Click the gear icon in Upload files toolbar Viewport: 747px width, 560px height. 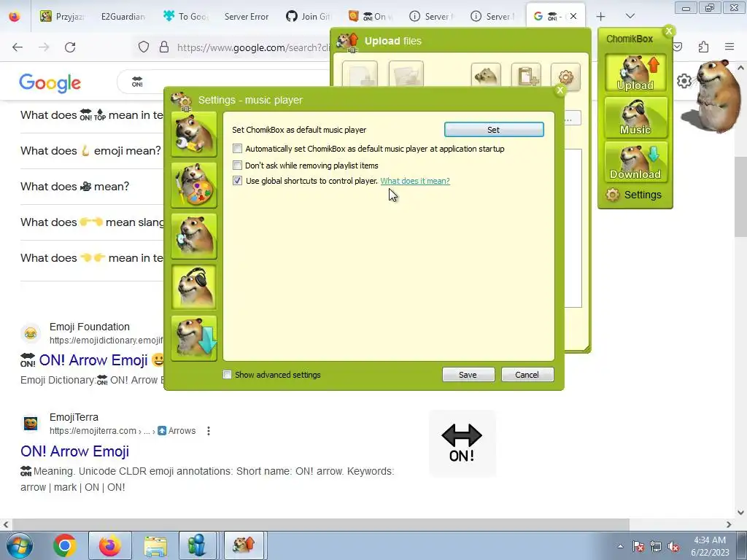pos(565,77)
